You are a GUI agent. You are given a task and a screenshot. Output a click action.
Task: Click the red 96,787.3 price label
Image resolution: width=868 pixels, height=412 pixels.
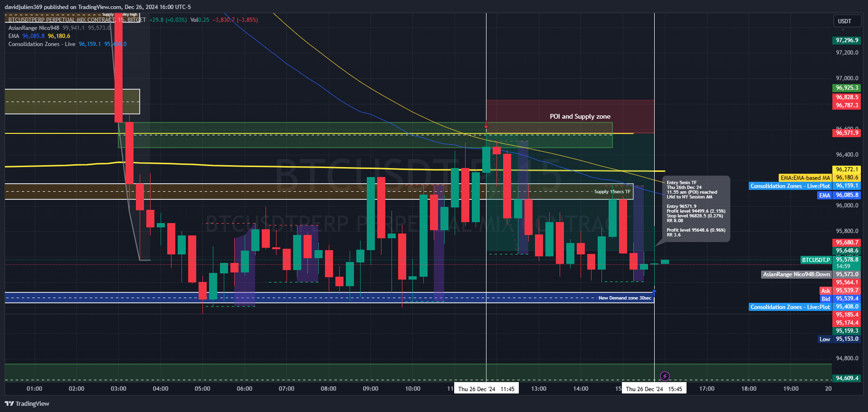point(848,105)
